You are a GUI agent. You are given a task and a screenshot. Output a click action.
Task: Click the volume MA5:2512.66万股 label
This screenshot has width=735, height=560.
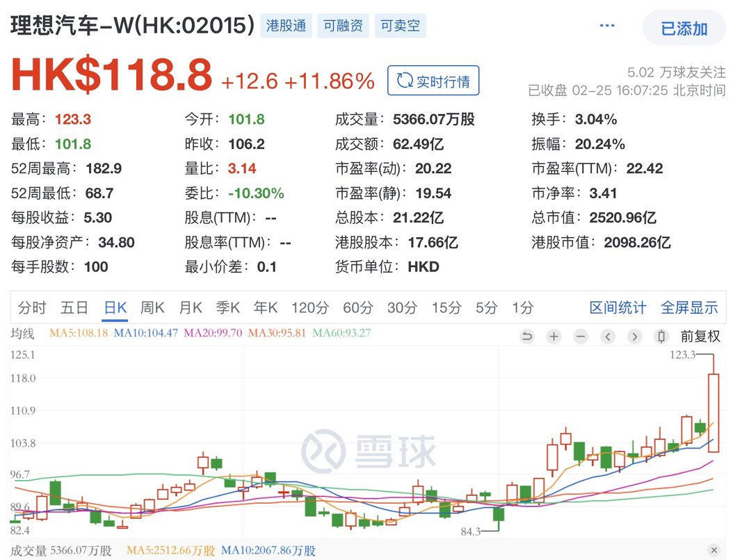click(x=170, y=551)
